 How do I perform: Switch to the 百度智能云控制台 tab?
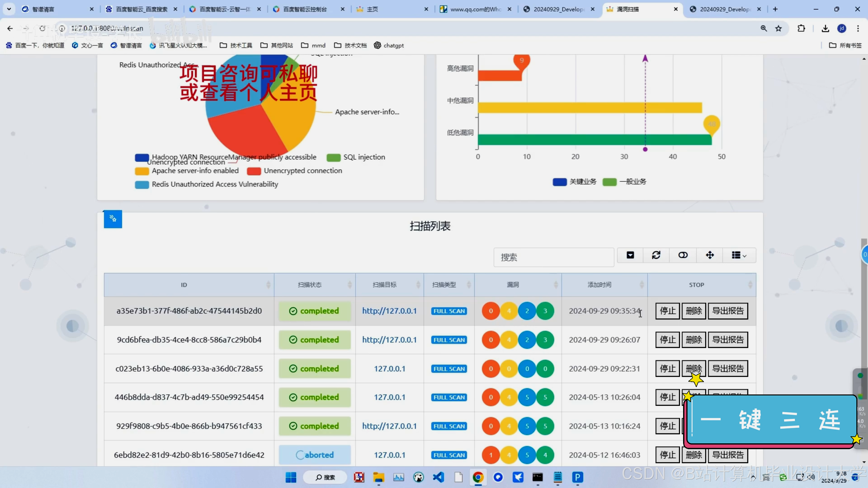[305, 9]
